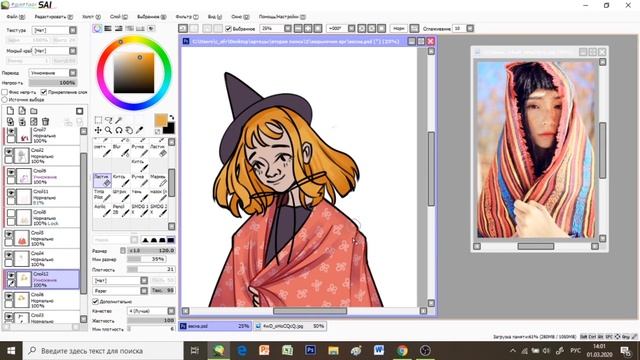Image resolution: width=640 pixels, height=360 pixels.
Task: Click the canvas horizontal scrollbar thumb
Action: click(x=310, y=311)
